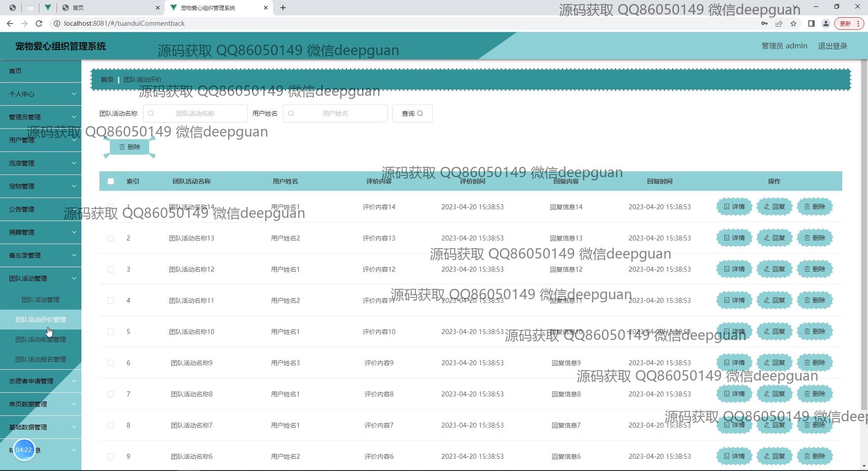Check the box for row 2
Screen dimensions: 868x471
pyautogui.click(x=111, y=238)
